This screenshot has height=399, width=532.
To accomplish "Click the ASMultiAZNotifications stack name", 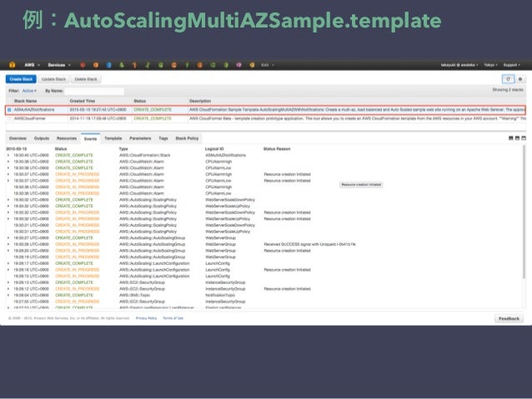I will point(34,110).
